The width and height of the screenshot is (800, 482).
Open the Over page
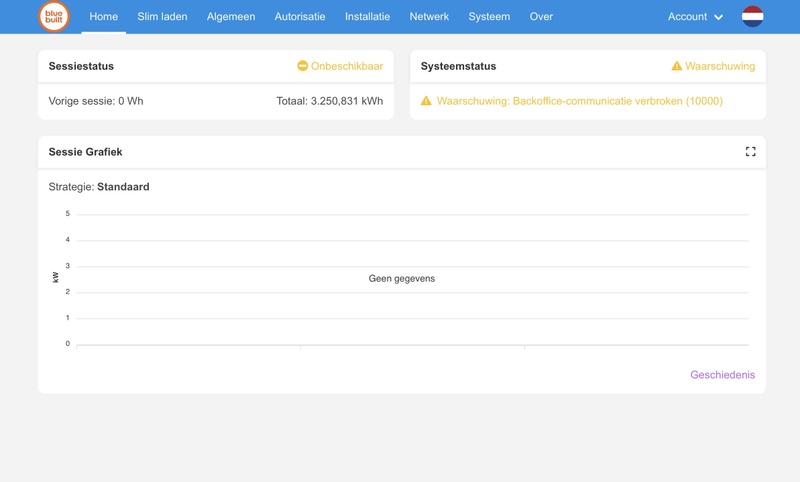pyautogui.click(x=541, y=17)
